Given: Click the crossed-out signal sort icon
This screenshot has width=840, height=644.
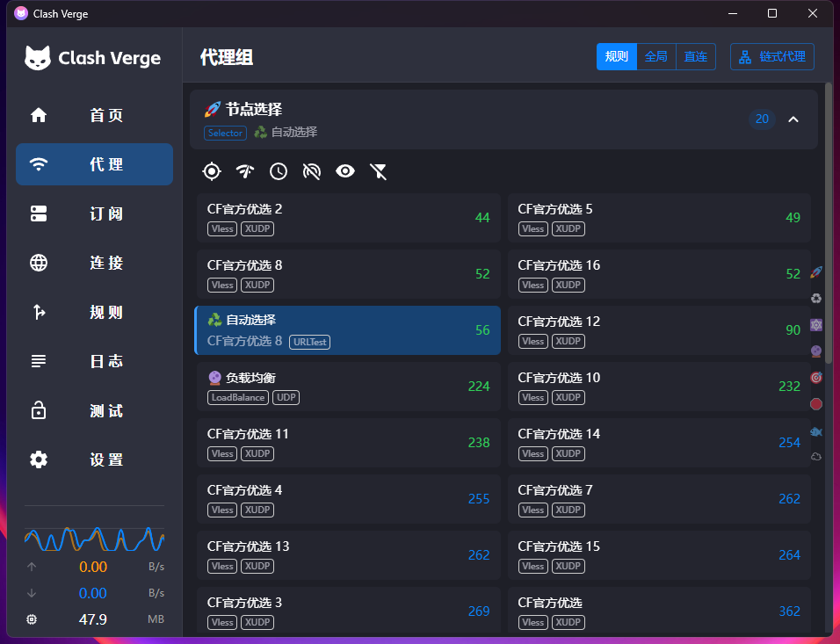Looking at the screenshot, I should coord(312,171).
